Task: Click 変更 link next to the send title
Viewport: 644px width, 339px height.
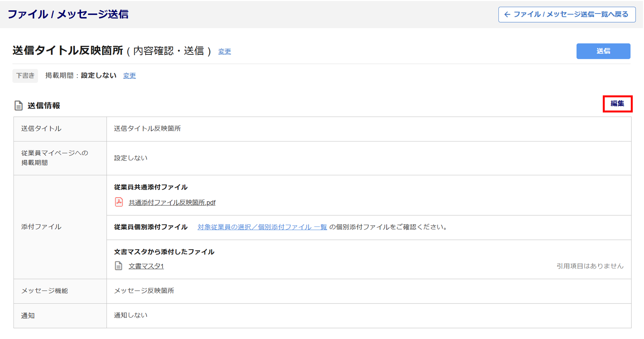Action: coord(224,51)
